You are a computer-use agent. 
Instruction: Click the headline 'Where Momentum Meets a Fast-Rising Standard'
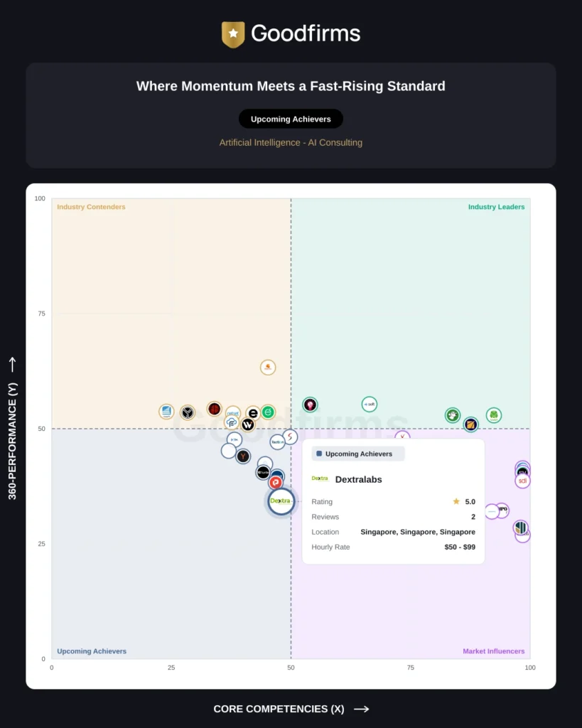[291, 86]
